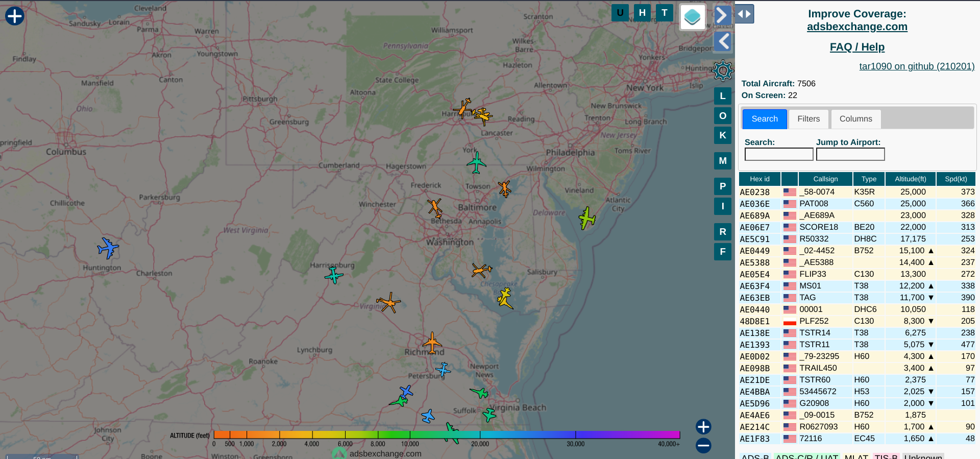The image size is (980, 459).
Task: Toggle the H map button
Action: pos(642,13)
